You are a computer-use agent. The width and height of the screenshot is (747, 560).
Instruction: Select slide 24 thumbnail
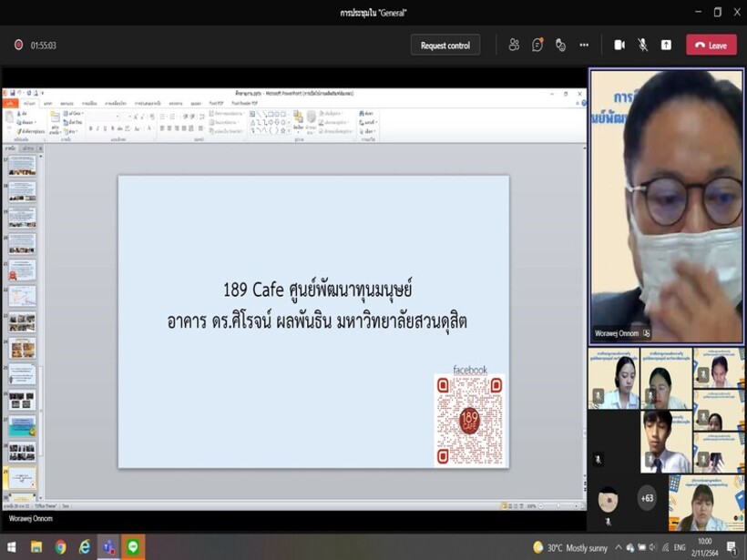click(x=22, y=348)
